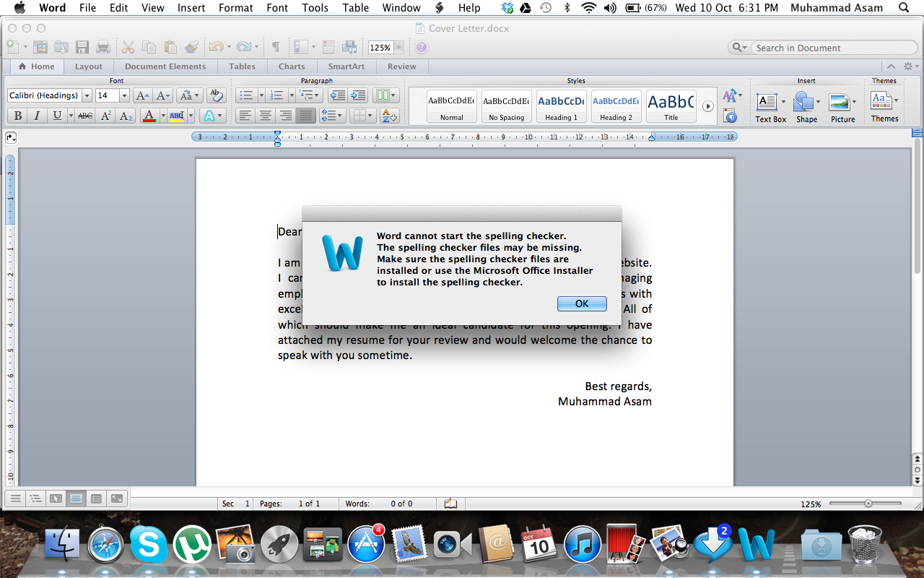Open font color dropdown arrow
924x578 pixels.
163,116
